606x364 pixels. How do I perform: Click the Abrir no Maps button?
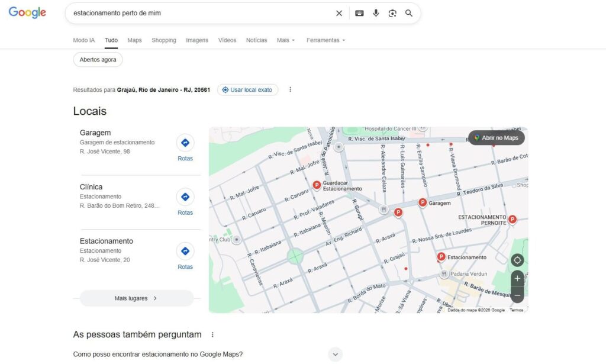point(497,137)
